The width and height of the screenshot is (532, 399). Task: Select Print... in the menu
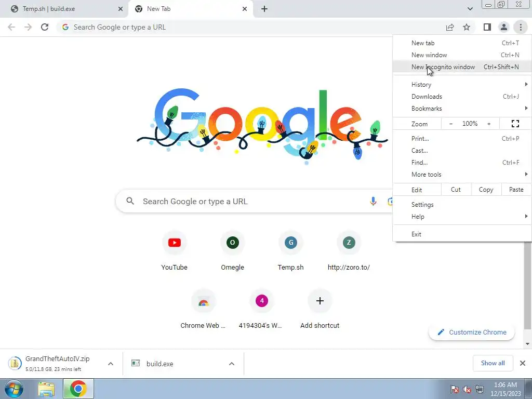coord(462,138)
